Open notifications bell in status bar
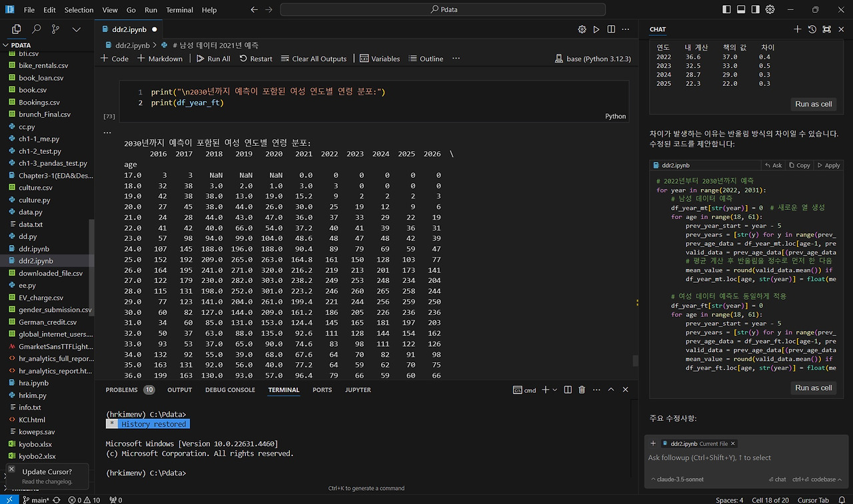853x504 pixels. (x=842, y=500)
